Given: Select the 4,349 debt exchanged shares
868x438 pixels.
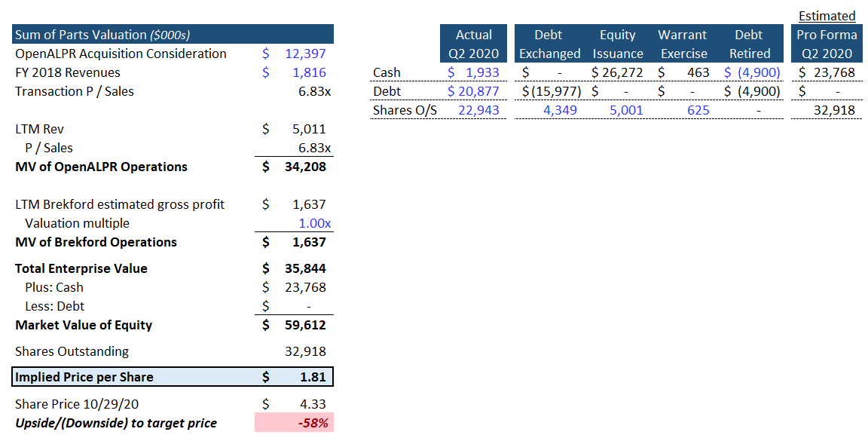Looking at the screenshot, I should click(561, 110).
